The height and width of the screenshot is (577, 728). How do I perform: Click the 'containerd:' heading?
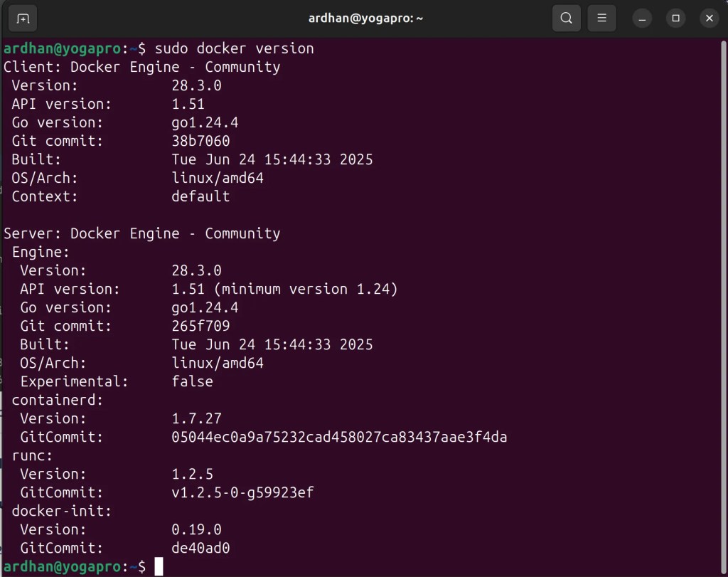[57, 400]
